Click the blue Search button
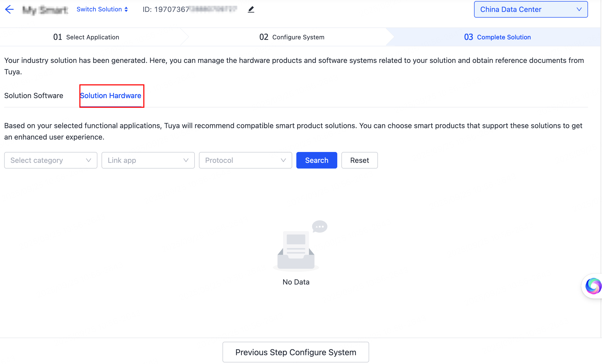This screenshot has height=364, width=602. 317,160
